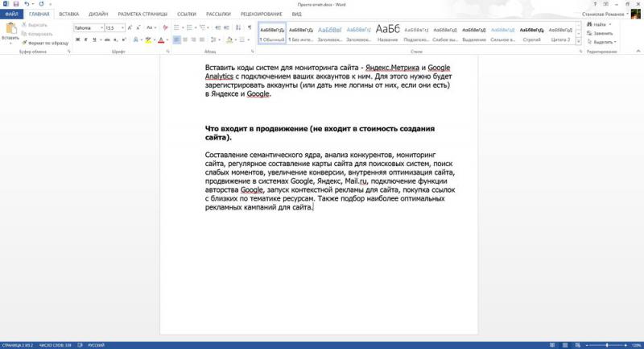Apply the Название style from the gallery
Image resolution: width=644 pixels, height=349 pixels.
point(387,32)
